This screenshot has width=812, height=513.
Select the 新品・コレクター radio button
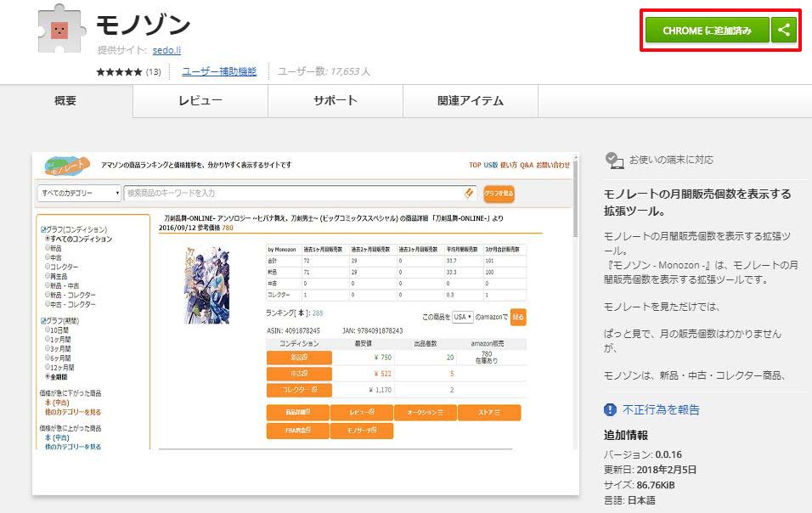click(x=48, y=295)
